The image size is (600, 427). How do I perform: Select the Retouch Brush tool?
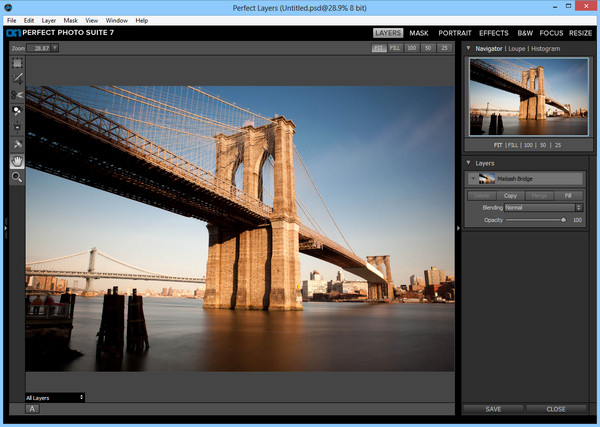point(17,144)
